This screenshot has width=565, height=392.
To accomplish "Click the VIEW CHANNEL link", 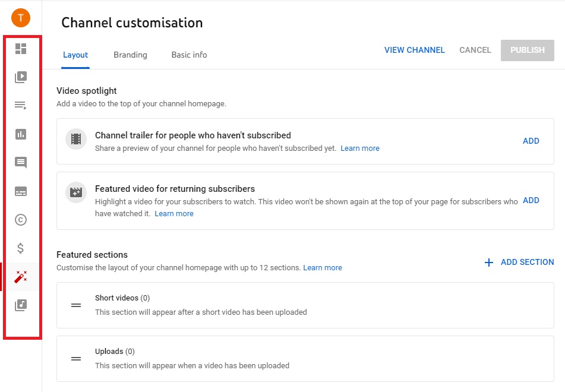I will [x=414, y=50].
